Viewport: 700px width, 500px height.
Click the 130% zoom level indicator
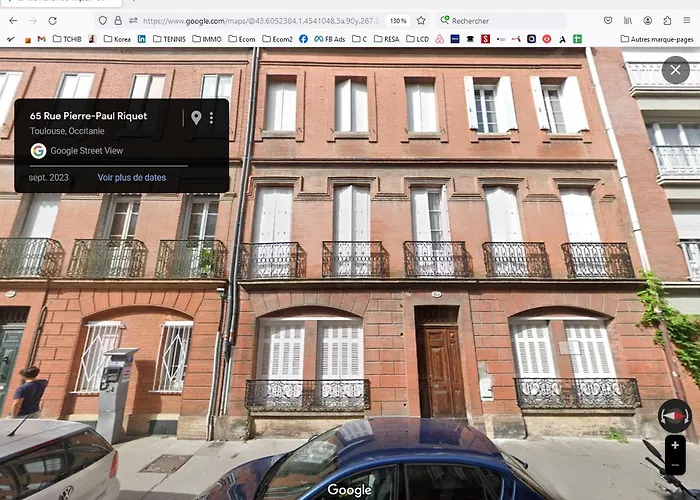click(x=398, y=20)
